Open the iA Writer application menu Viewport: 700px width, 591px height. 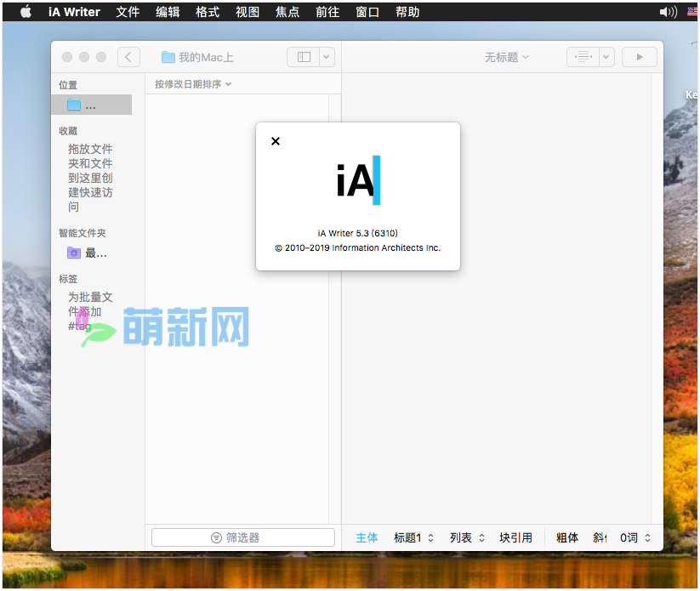click(74, 12)
